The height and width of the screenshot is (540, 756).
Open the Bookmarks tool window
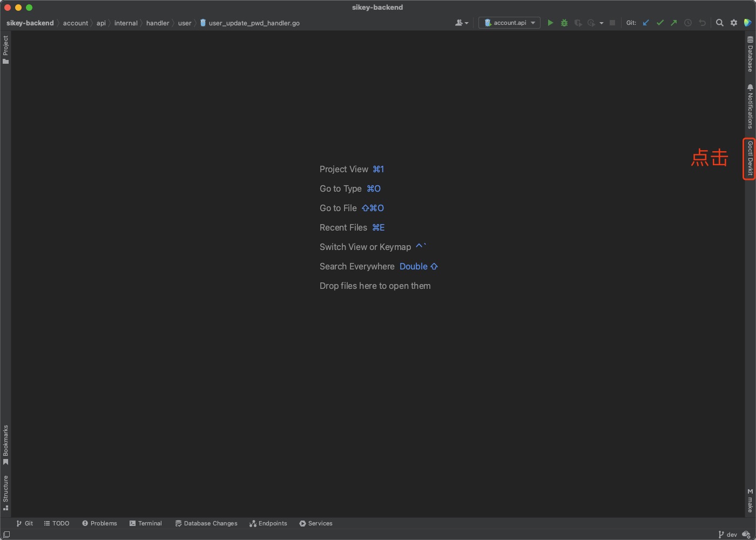click(5, 444)
